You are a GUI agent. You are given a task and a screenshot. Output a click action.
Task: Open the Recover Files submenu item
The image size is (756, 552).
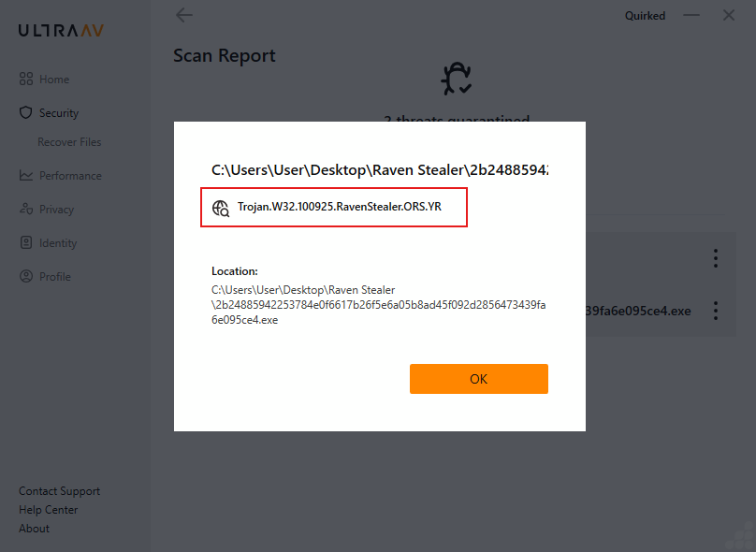(69, 142)
